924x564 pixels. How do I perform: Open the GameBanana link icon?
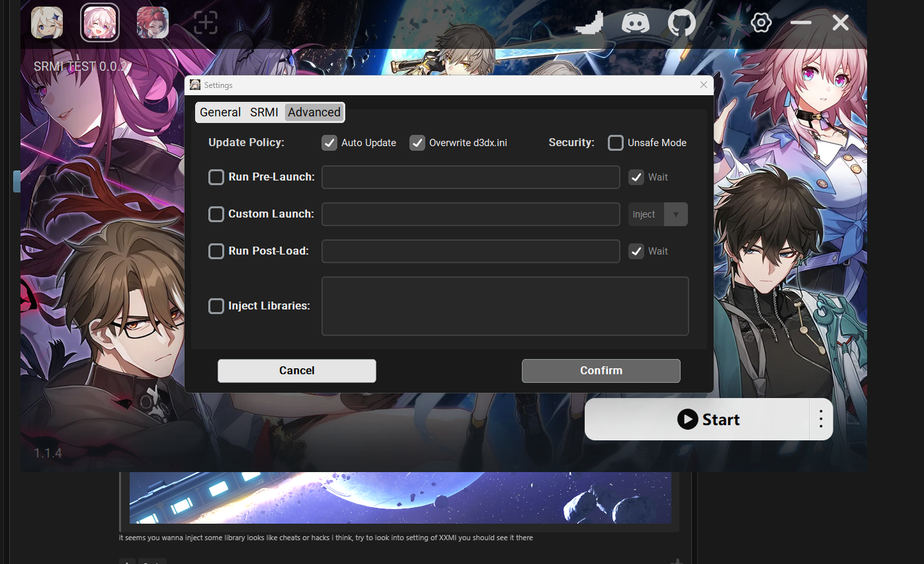[x=590, y=23]
